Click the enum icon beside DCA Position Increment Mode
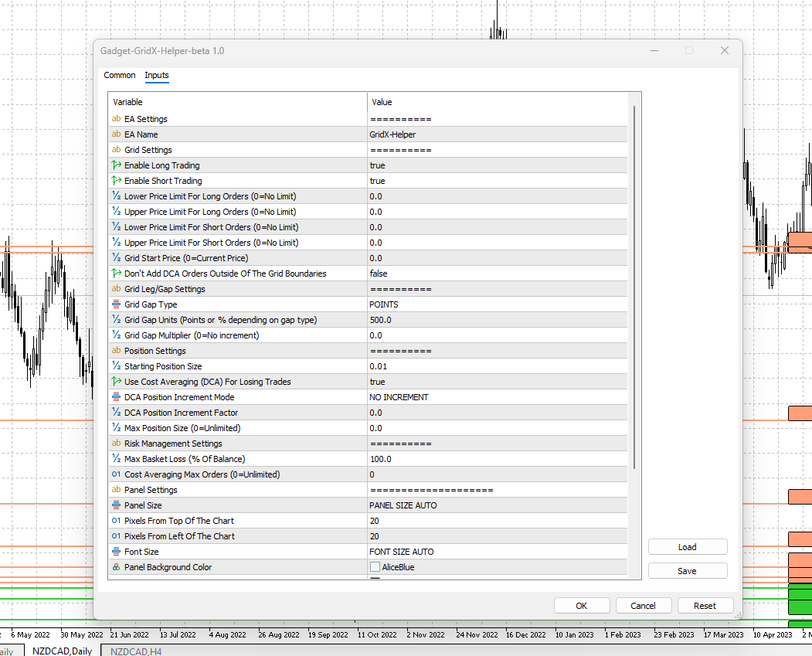Screen dimensions: 812x656 [117, 397]
